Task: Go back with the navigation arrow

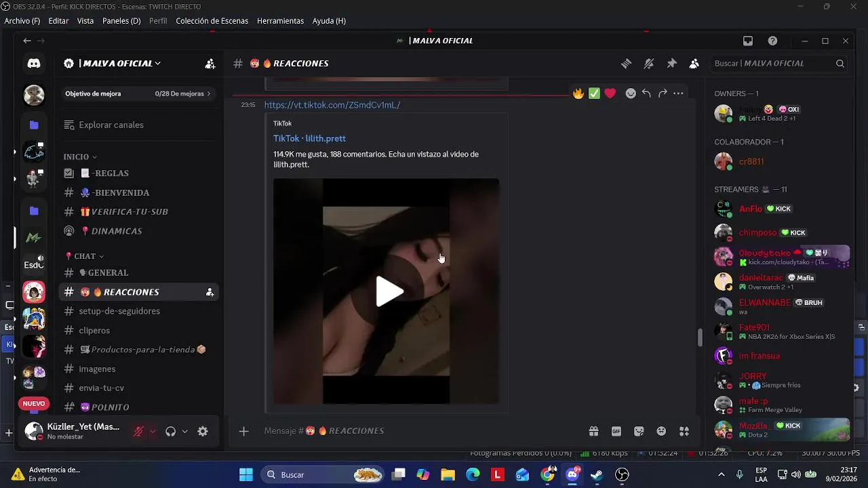Action: point(27,41)
